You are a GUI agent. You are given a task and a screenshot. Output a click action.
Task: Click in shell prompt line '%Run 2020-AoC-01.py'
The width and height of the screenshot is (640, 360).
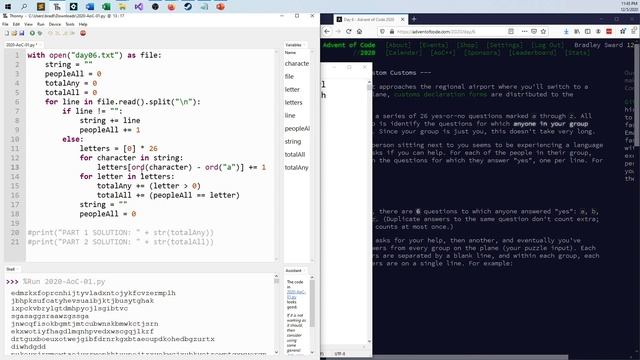click(64, 282)
